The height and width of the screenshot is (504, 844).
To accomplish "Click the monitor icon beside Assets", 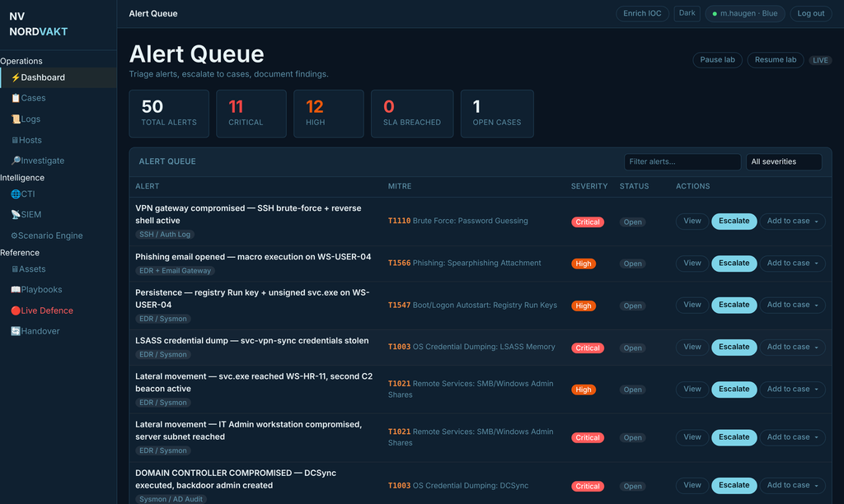I will point(15,269).
